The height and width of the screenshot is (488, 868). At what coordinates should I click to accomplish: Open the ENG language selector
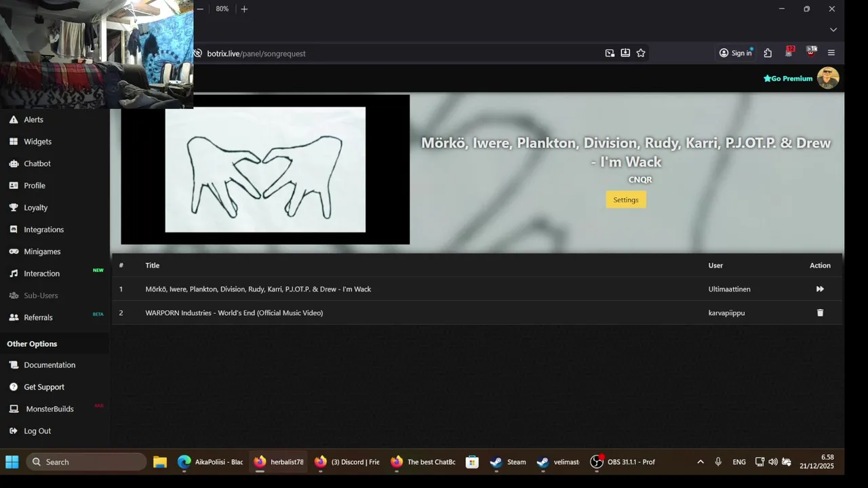[739, 462]
